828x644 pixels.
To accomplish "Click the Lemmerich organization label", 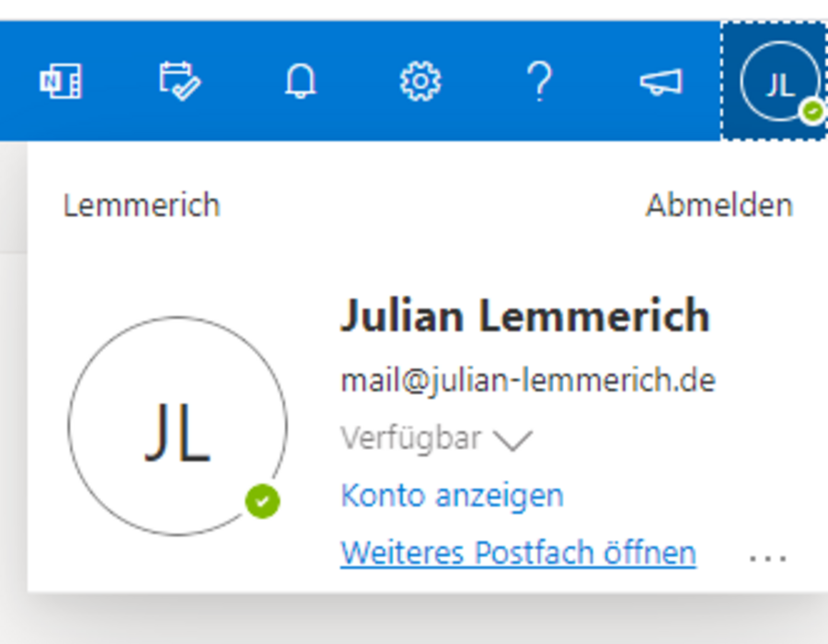I will tap(142, 205).
